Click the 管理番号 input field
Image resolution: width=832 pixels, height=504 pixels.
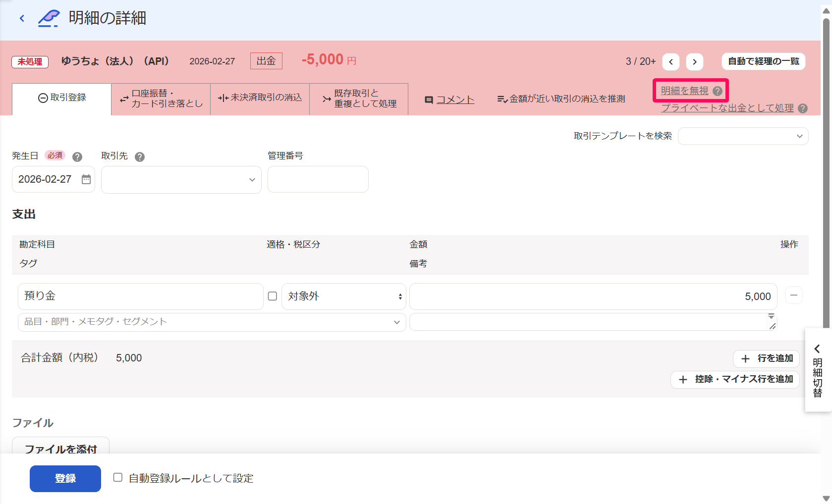(318, 179)
